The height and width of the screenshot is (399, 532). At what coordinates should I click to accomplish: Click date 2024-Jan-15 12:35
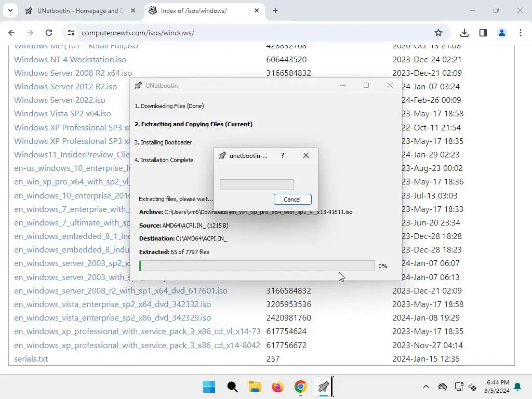pos(426,358)
